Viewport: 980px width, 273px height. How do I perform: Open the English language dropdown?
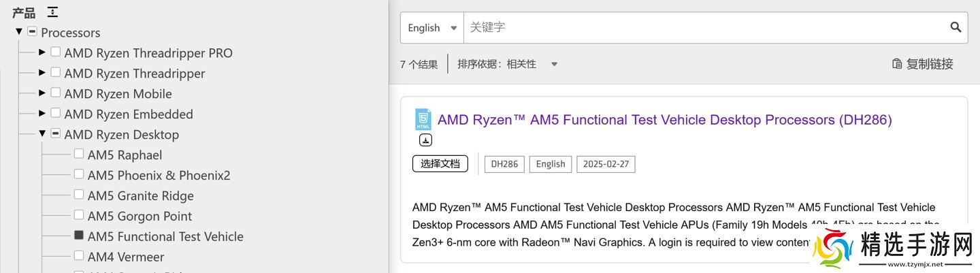tap(431, 28)
